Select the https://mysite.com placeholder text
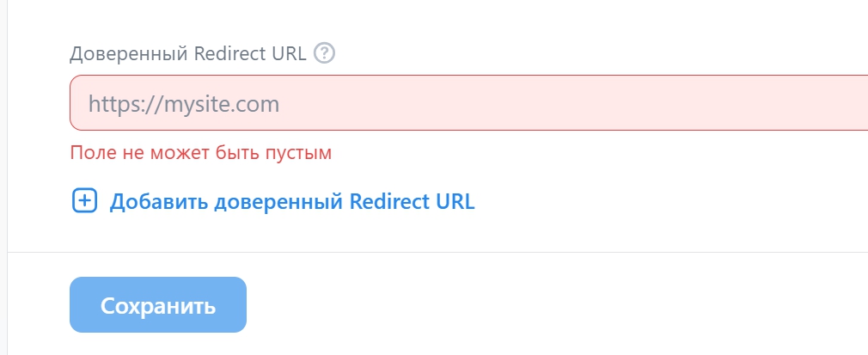The width and height of the screenshot is (868, 355). tap(184, 104)
